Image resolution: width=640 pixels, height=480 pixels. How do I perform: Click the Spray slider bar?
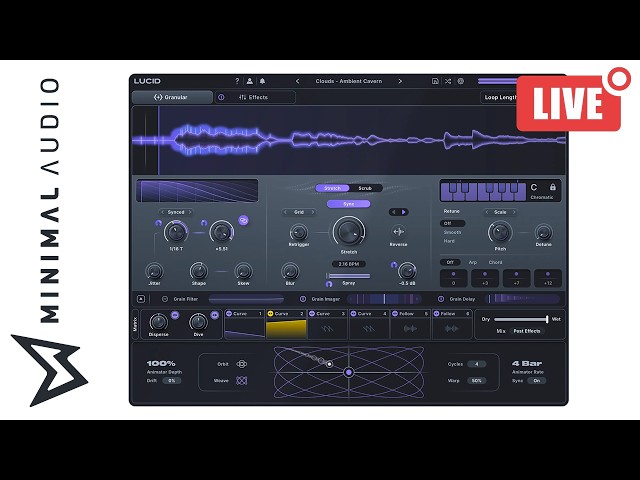click(349, 276)
